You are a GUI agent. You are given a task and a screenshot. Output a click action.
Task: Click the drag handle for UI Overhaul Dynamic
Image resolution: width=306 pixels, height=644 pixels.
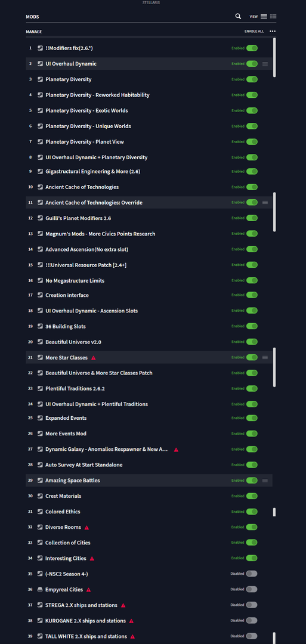coord(265,64)
